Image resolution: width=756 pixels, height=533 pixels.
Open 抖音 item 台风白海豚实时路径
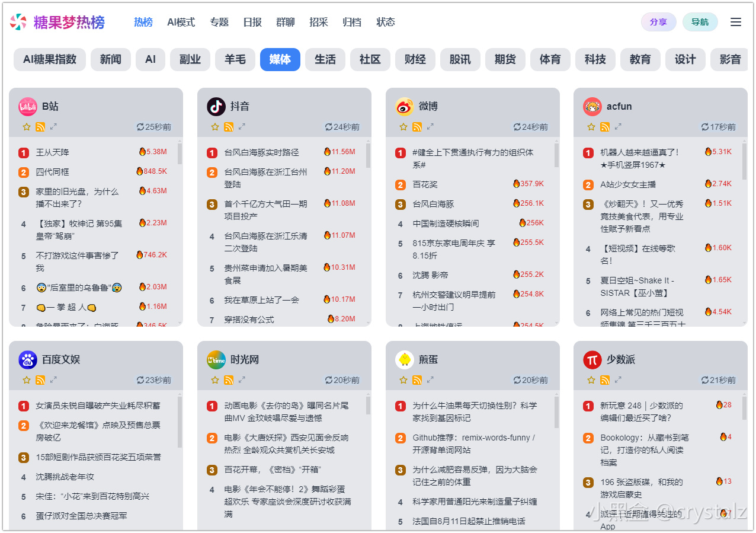click(261, 152)
